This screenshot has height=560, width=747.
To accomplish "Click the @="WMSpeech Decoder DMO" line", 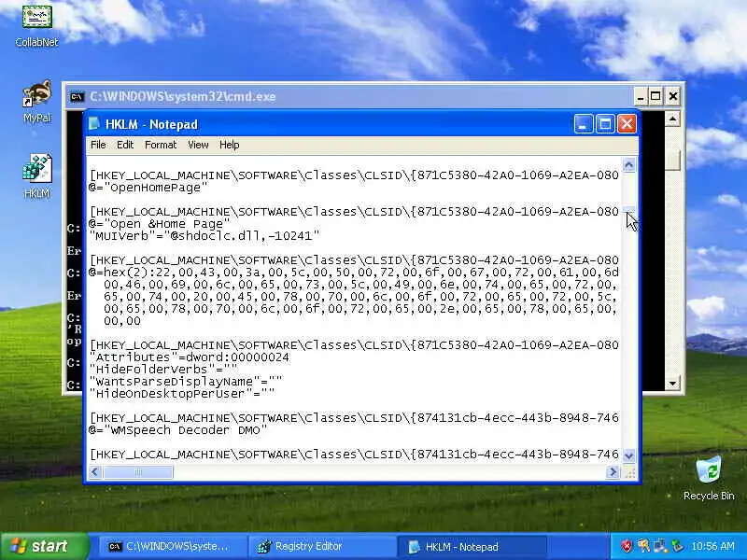I will pos(177,430).
